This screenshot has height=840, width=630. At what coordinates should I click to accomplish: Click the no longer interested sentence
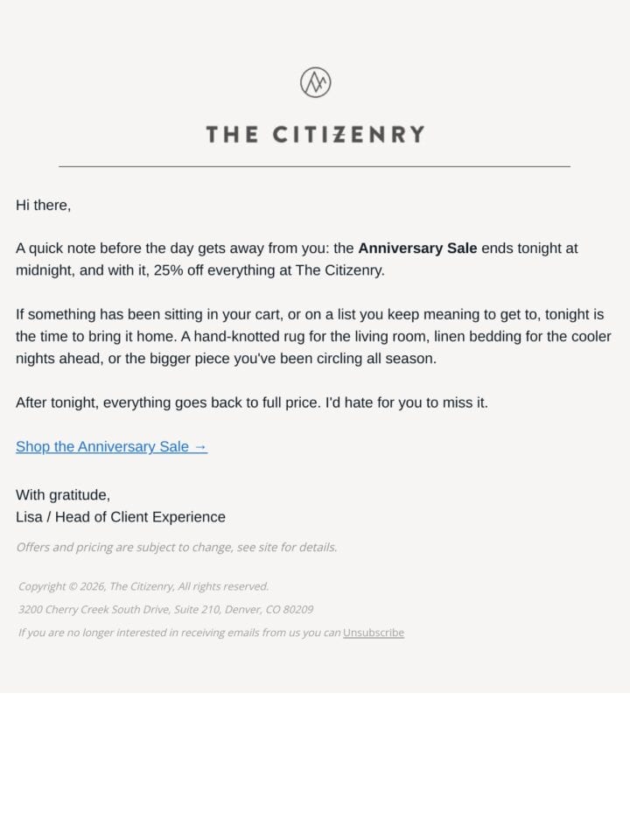click(179, 633)
